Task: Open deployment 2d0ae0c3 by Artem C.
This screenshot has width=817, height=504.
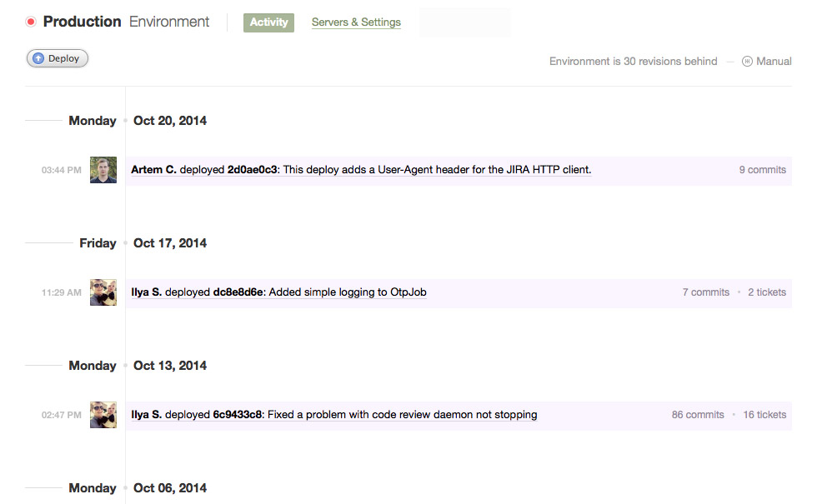Action: (x=361, y=170)
